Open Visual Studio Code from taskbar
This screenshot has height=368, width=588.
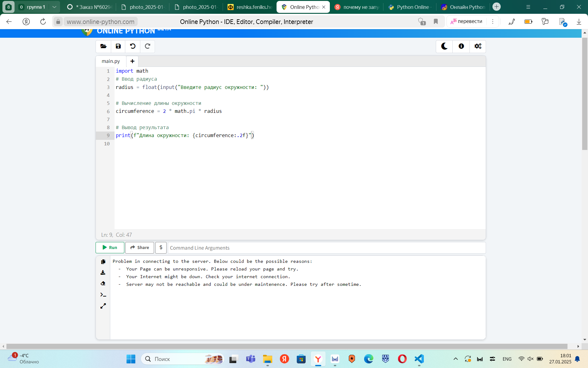point(419,359)
